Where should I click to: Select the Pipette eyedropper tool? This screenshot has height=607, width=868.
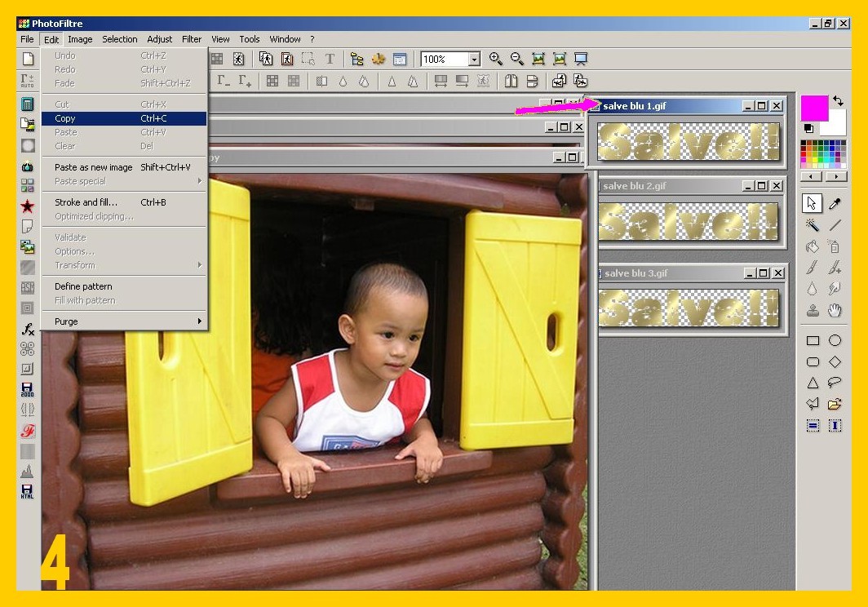835,203
